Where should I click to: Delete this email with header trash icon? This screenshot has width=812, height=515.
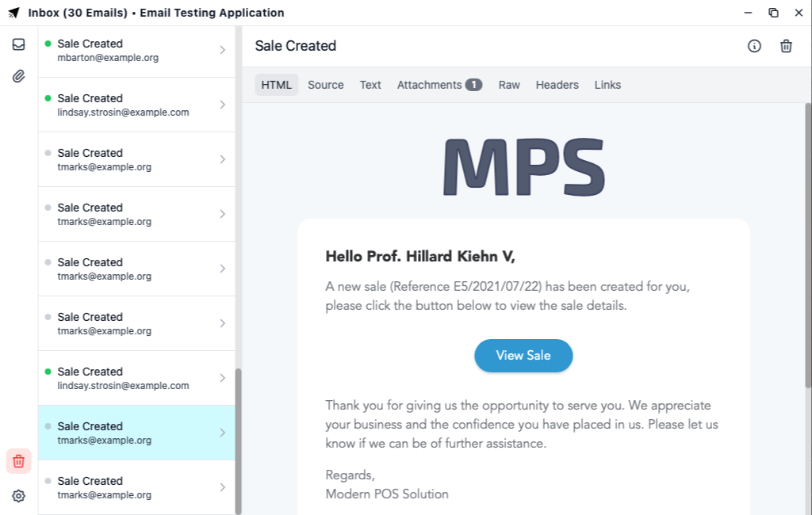(786, 46)
